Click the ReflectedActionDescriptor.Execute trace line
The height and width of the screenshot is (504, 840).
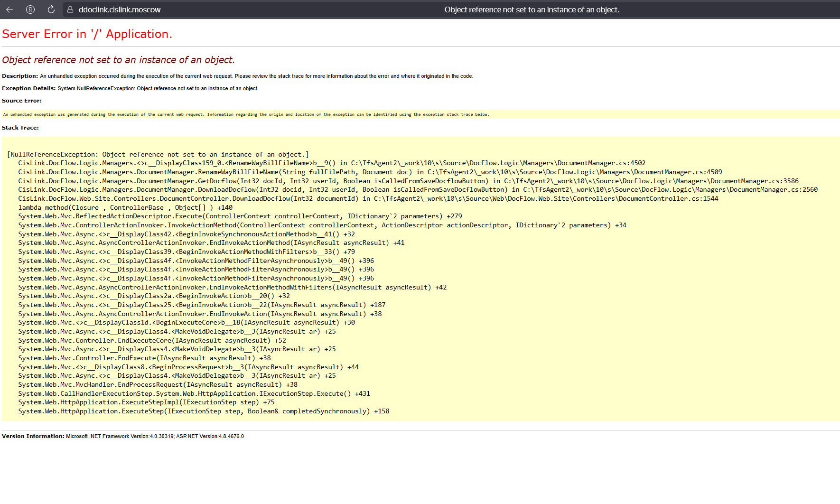240,216
